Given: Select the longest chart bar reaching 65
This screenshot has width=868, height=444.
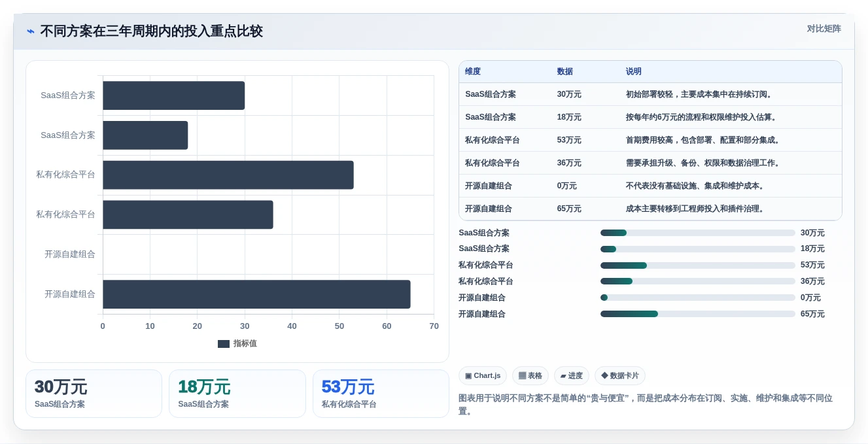Looking at the screenshot, I should click(256, 294).
